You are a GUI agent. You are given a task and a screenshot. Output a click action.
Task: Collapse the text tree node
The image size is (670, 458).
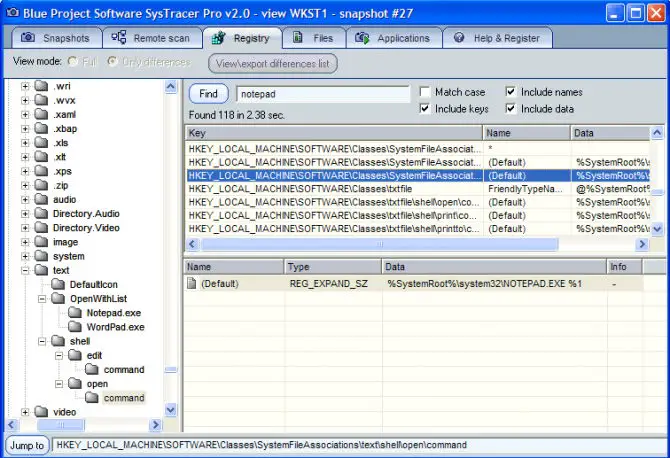point(25,270)
